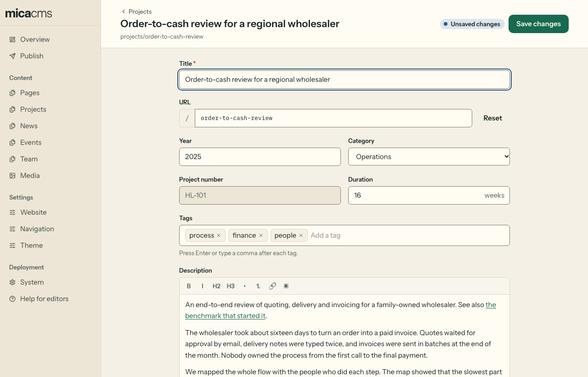The image size is (588, 377).
Task: Click the Media image icon
Action: 12,176
